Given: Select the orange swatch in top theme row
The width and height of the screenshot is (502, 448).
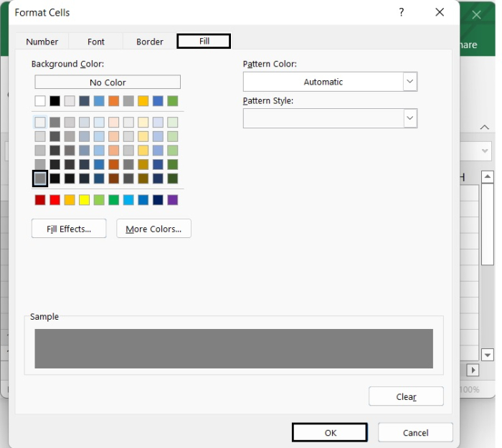Looking at the screenshot, I should (x=114, y=101).
